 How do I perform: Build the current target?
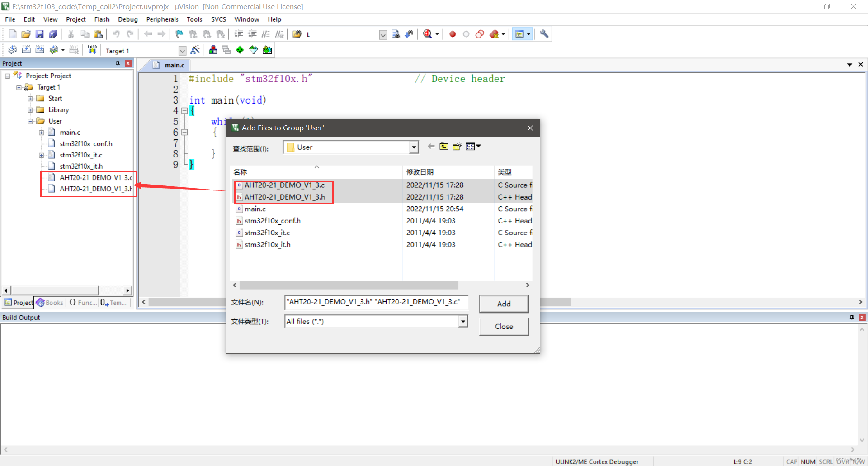pos(27,50)
